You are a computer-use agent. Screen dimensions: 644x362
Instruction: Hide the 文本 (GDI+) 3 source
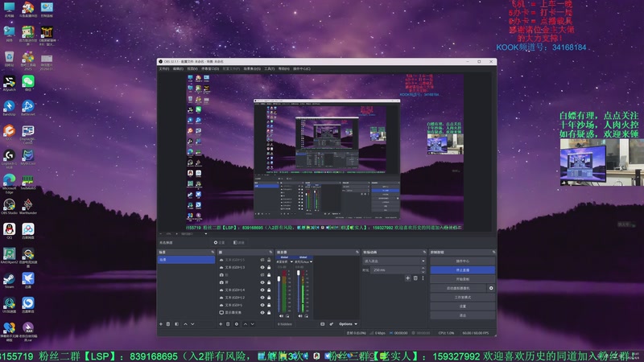(262, 267)
